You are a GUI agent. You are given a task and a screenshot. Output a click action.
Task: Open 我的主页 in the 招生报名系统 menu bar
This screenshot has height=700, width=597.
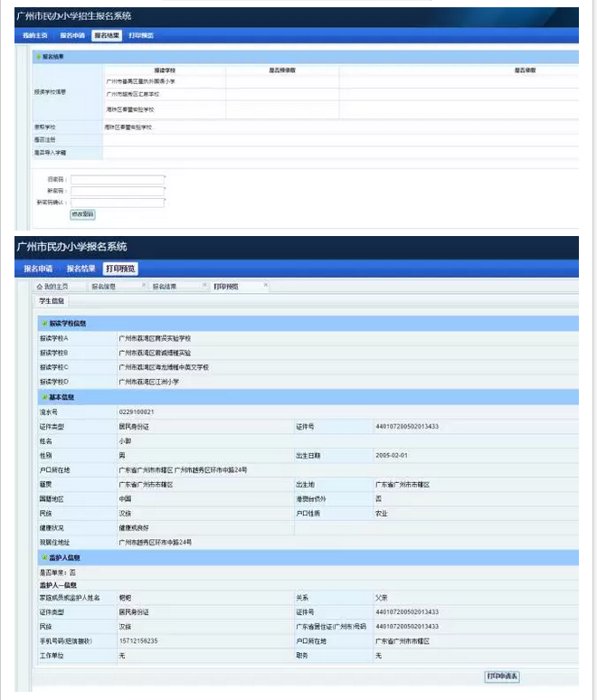click(34, 35)
